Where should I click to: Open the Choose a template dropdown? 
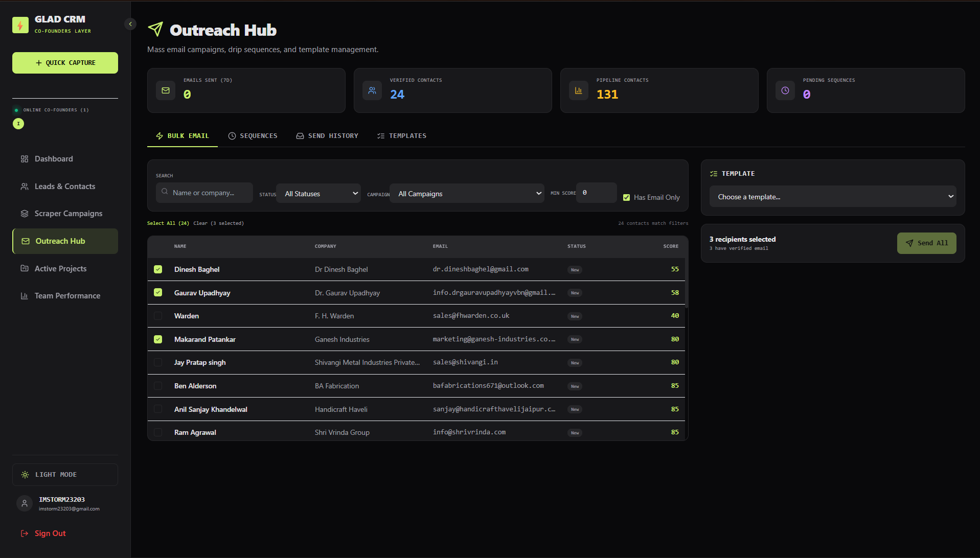(x=833, y=197)
